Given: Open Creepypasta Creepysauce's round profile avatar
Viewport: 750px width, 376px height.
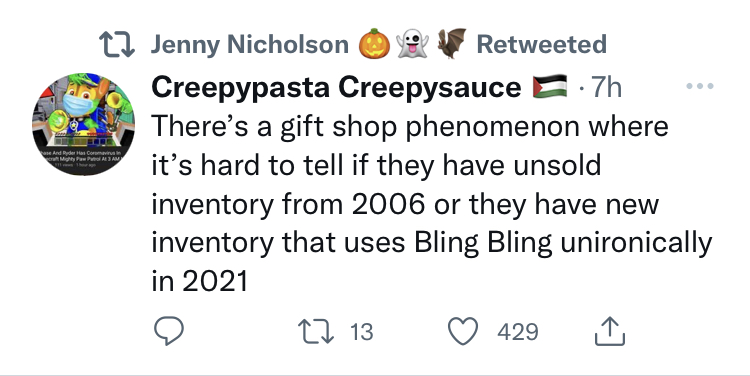Looking at the screenshot, I should pyautogui.click(x=84, y=124).
